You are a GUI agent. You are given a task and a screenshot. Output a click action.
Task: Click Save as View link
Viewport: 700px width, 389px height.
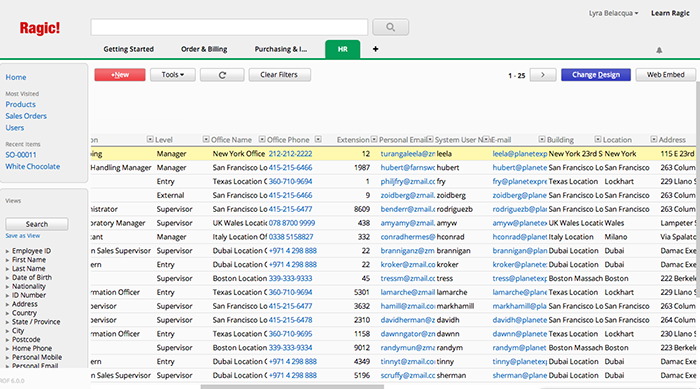pos(22,236)
